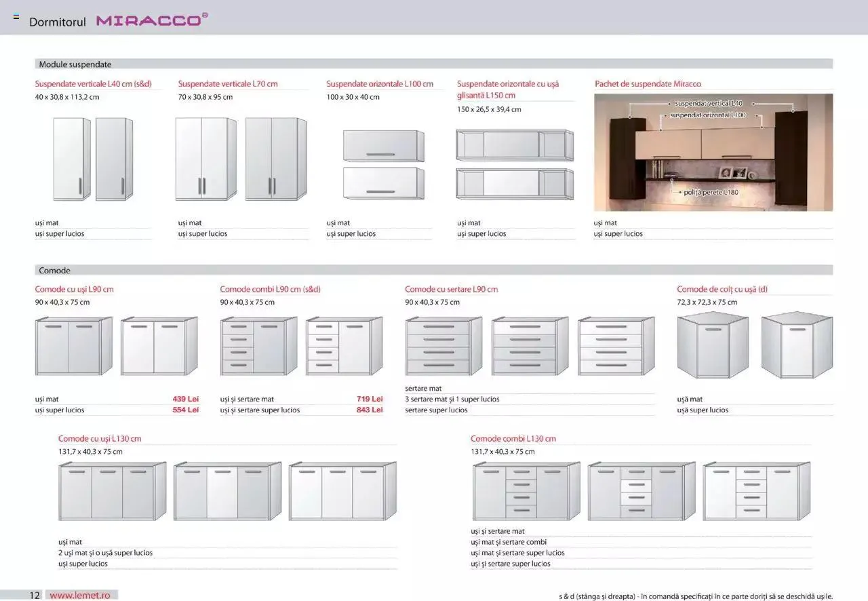Viewport: 868px width, 601px height.
Task: Select the Suspendate verticale L40 cm heading
Action: coord(93,84)
